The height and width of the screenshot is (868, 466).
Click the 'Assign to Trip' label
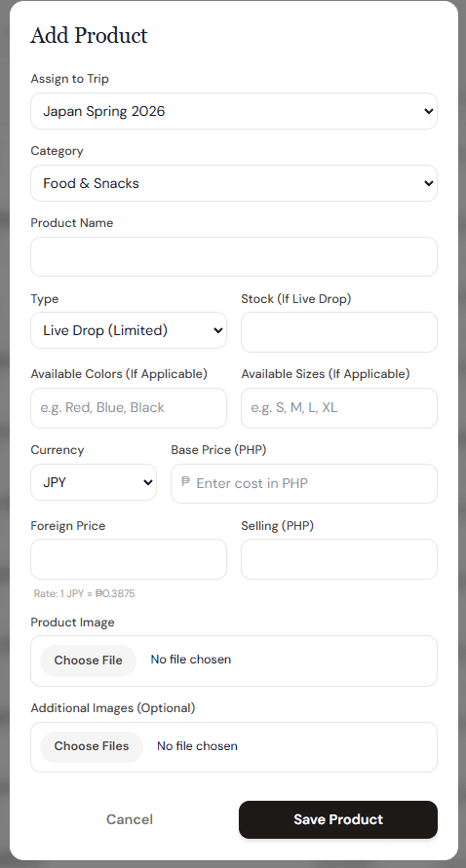tap(70, 79)
